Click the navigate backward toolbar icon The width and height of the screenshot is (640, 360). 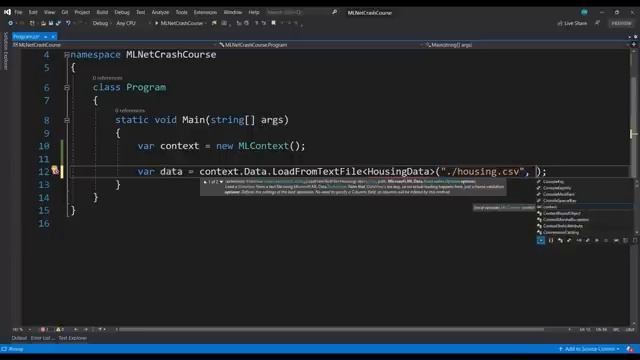[10, 23]
